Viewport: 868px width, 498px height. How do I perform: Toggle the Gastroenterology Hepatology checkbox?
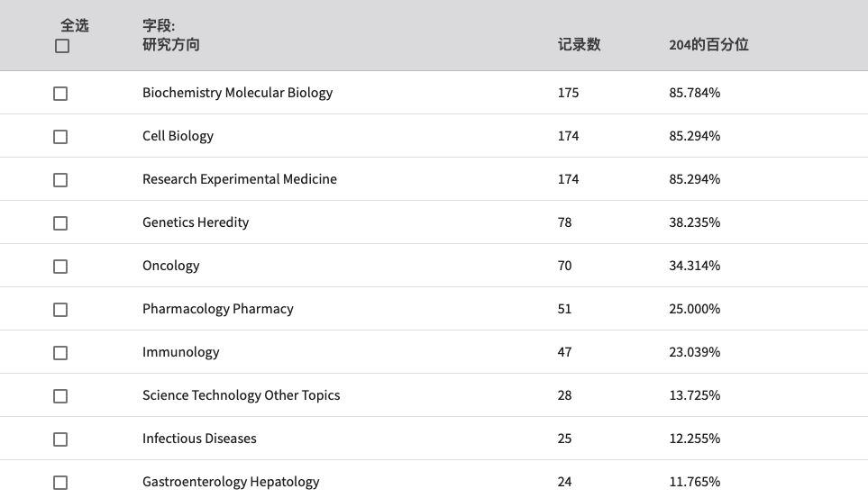pyautogui.click(x=60, y=483)
